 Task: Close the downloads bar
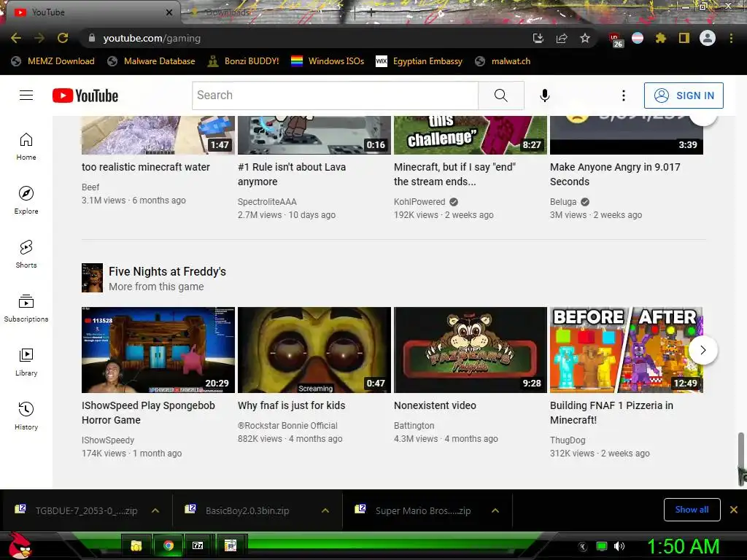click(x=734, y=510)
